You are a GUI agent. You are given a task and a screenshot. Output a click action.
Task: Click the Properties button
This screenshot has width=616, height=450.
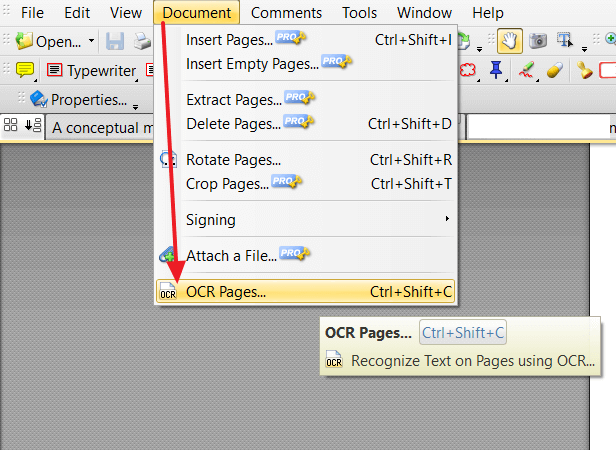point(79,99)
